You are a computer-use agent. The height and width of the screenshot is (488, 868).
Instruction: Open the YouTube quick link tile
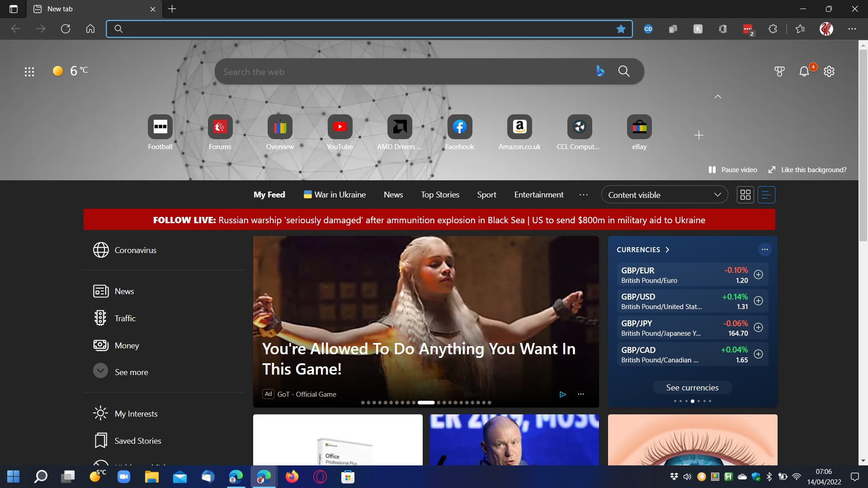click(x=340, y=127)
